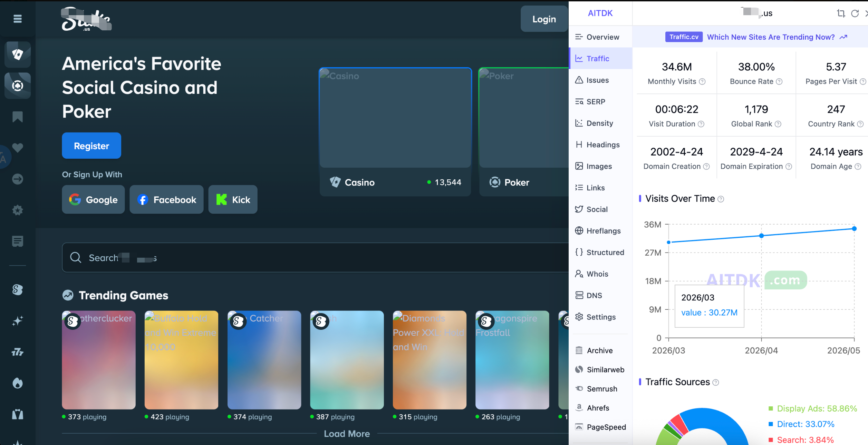Click the 2026/04 data point on chart

click(x=761, y=236)
